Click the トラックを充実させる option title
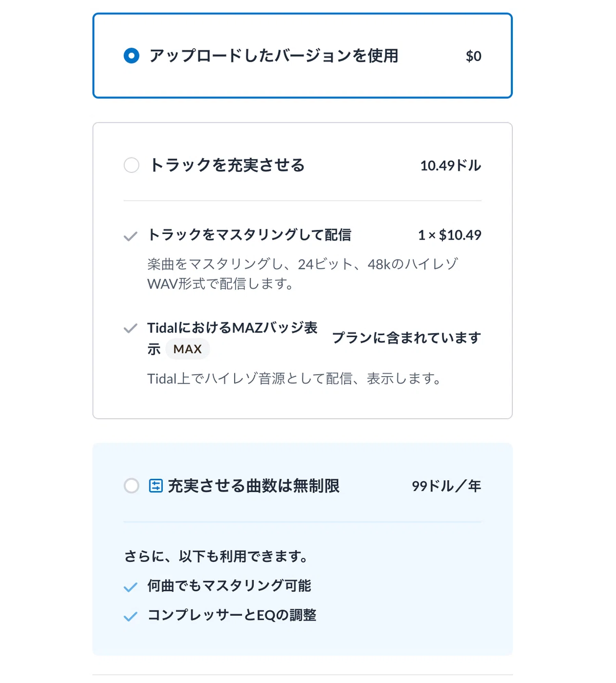The width and height of the screenshot is (616, 683). pyautogui.click(x=227, y=165)
